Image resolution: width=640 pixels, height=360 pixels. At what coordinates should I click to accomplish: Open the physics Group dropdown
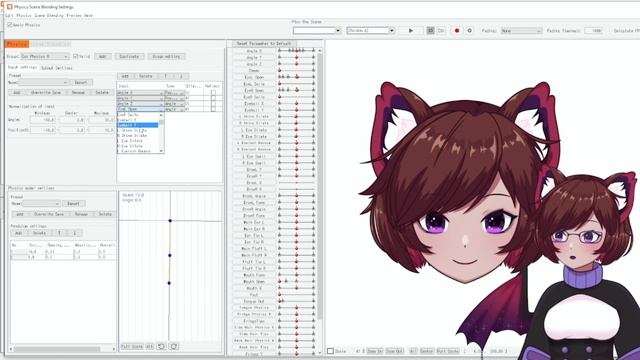pos(45,56)
